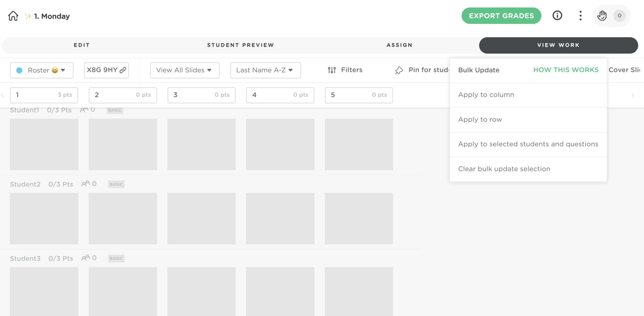The width and height of the screenshot is (644, 316).
Task: Open the info circle icon
Action: 557,15
